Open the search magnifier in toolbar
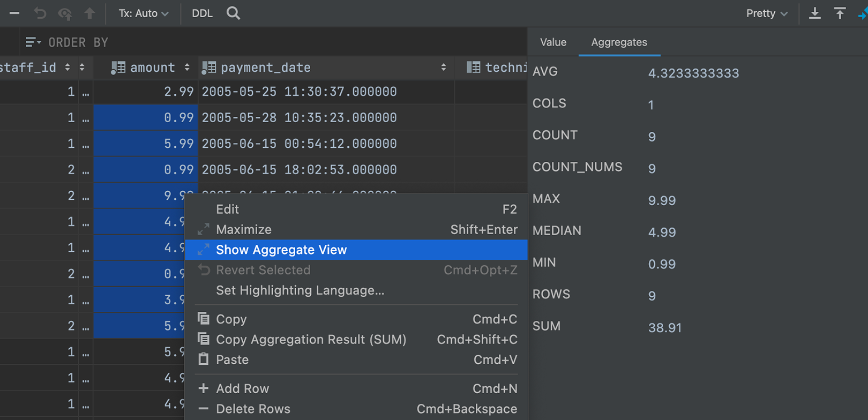The width and height of the screenshot is (868, 420). [233, 13]
